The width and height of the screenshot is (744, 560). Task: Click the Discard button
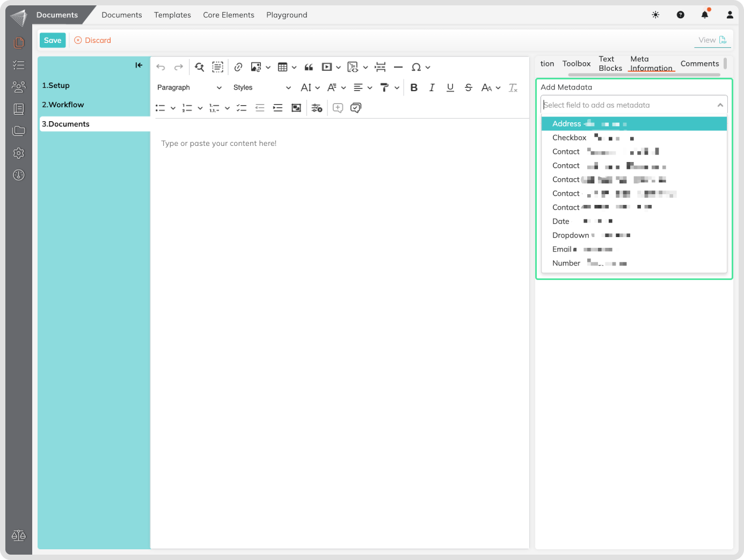pyautogui.click(x=93, y=40)
